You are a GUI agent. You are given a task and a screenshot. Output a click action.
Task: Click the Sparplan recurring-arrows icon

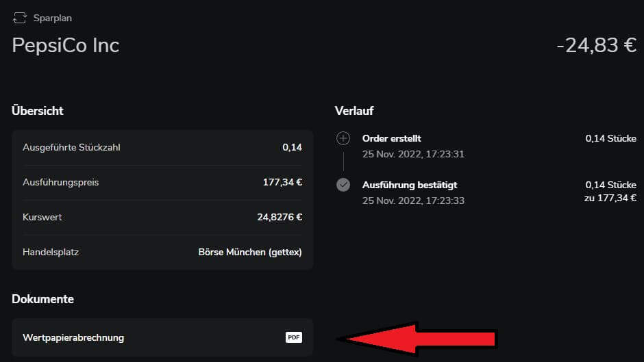point(20,18)
